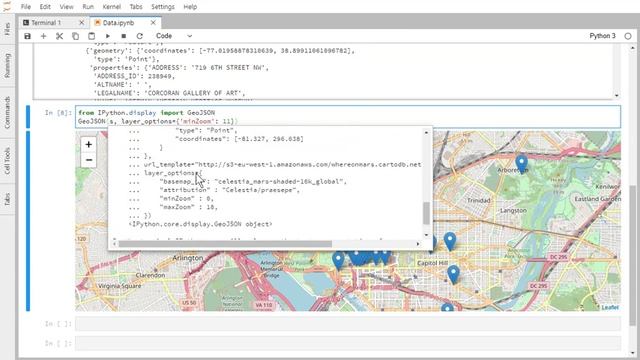Zoom in on the map with plus button
The image size is (640, 360).
pos(89,144)
